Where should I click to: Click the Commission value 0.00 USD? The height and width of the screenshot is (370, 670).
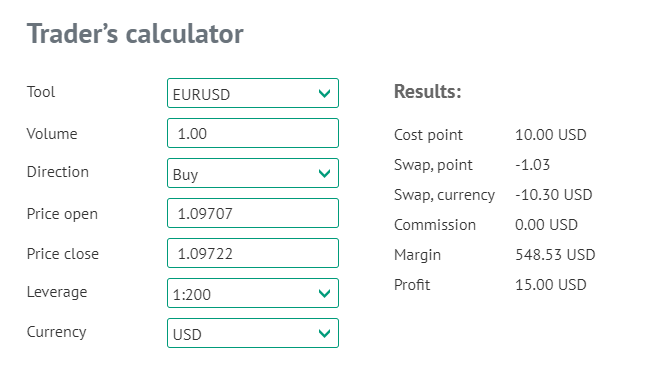pos(546,225)
